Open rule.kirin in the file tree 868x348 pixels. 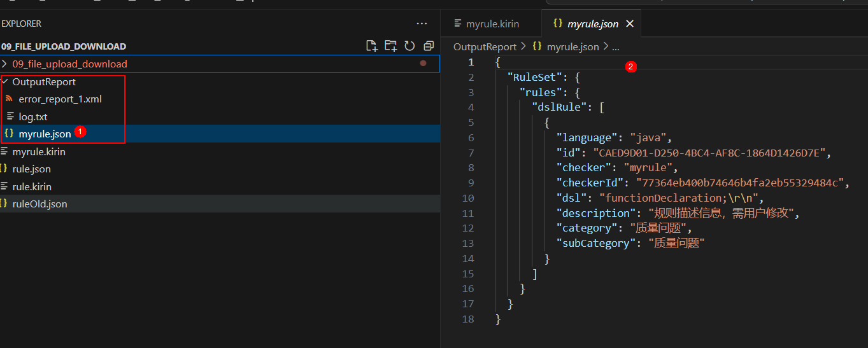point(32,186)
